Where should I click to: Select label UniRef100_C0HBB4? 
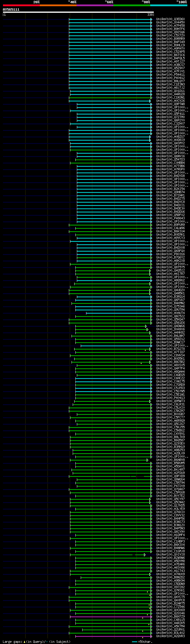click(x=170, y=163)
